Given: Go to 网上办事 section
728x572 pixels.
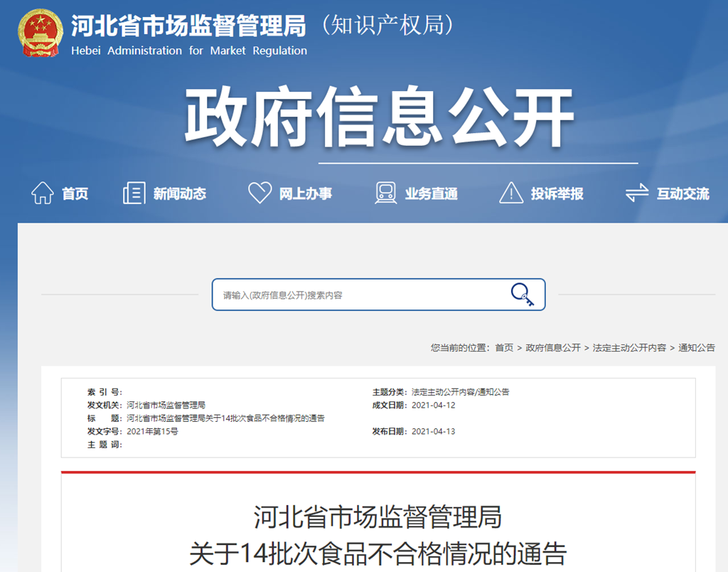Looking at the screenshot, I should [x=305, y=194].
